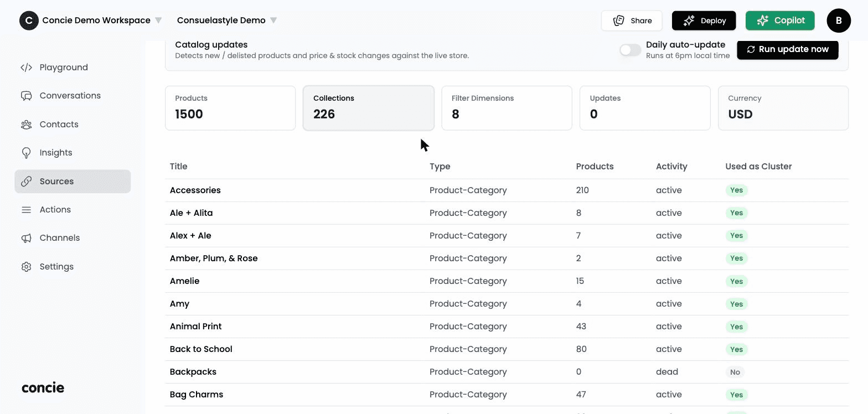Select the Collections 226 card
868x414 pixels.
[369, 108]
